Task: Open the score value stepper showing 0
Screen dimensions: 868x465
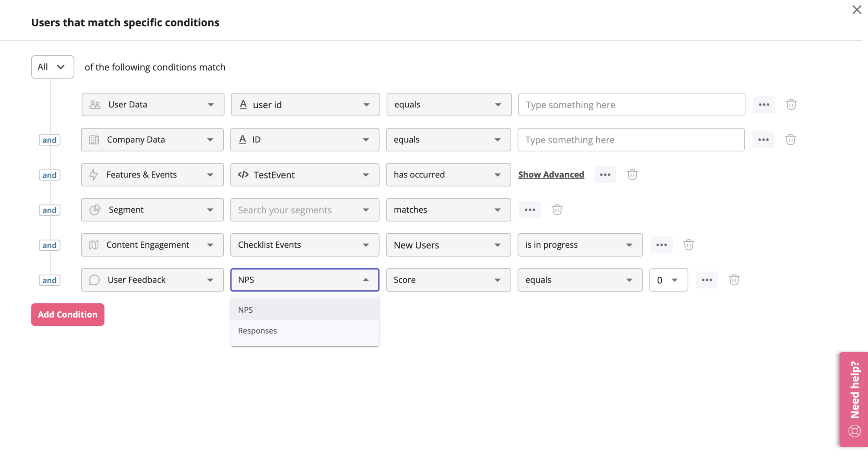Action: coord(668,280)
